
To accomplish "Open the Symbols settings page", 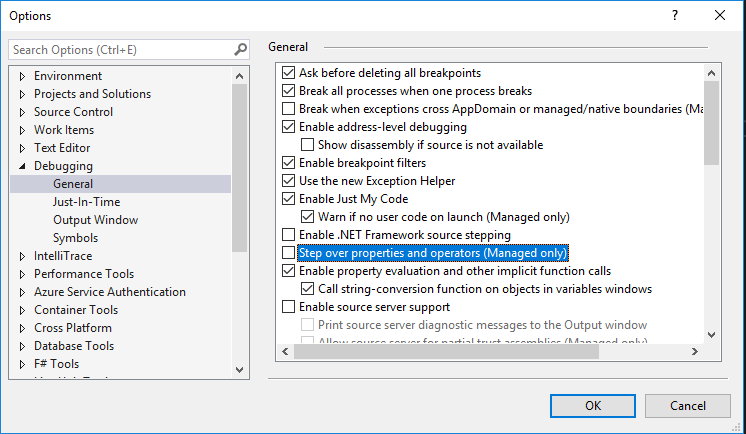I will (x=76, y=238).
